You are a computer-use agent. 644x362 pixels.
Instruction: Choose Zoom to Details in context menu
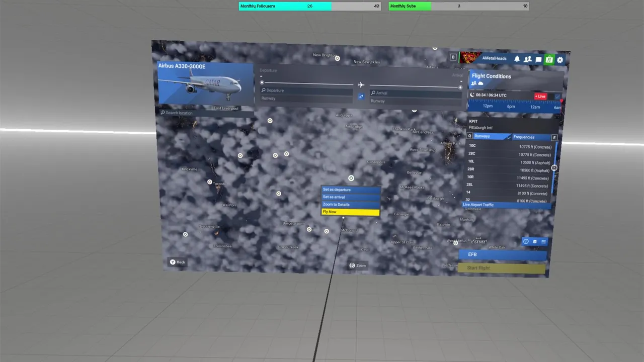pos(351,205)
